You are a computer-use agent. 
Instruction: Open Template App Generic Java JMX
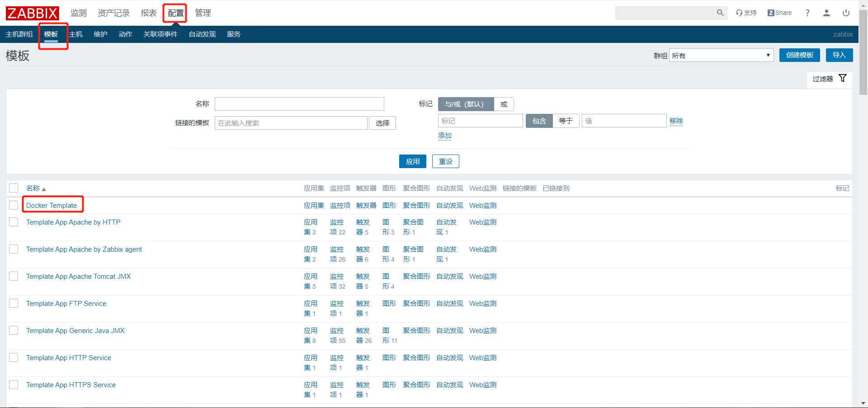(75, 331)
